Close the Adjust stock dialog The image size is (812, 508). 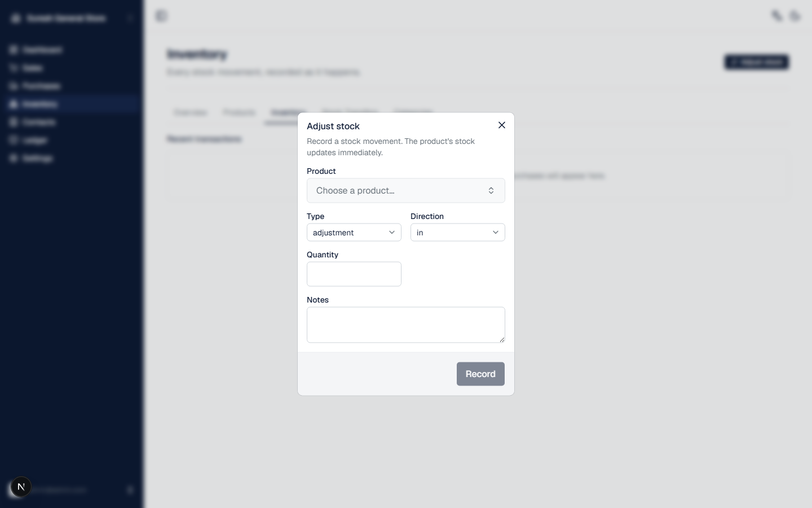[502, 125]
